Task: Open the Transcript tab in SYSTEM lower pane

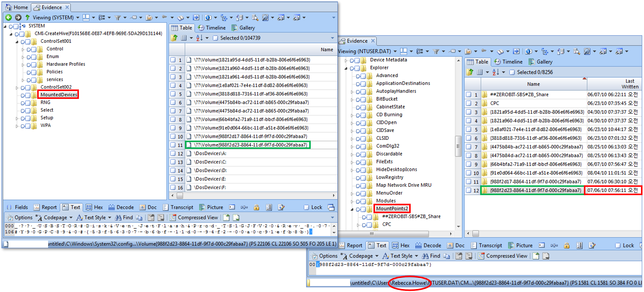Action: tap(178, 207)
